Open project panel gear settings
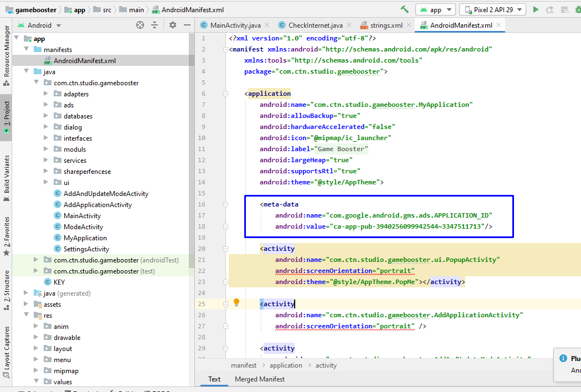The width and height of the screenshot is (581, 392). coord(173,25)
